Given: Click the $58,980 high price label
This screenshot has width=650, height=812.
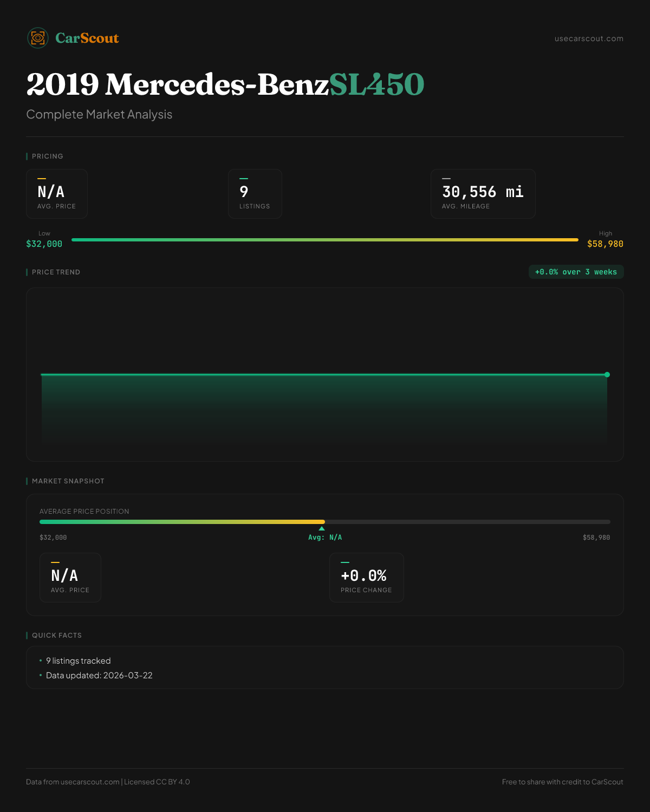Looking at the screenshot, I should pos(605,244).
